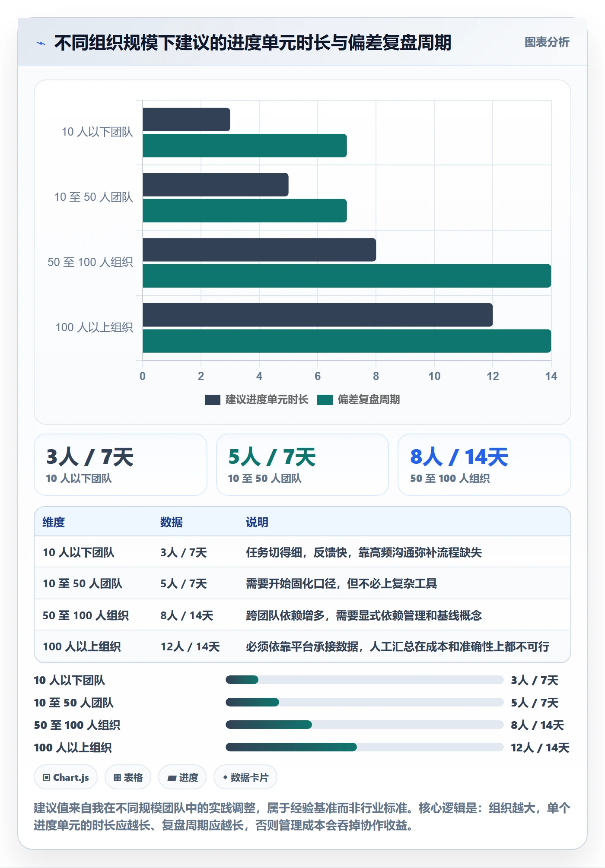Click y-axis label 10 人以下团队
Screen dimensions: 605x868
(97, 132)
